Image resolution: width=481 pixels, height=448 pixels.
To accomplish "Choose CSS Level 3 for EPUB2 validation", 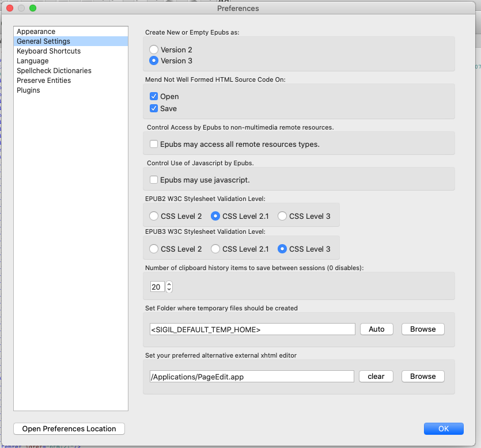I will (x=282, y=216).
